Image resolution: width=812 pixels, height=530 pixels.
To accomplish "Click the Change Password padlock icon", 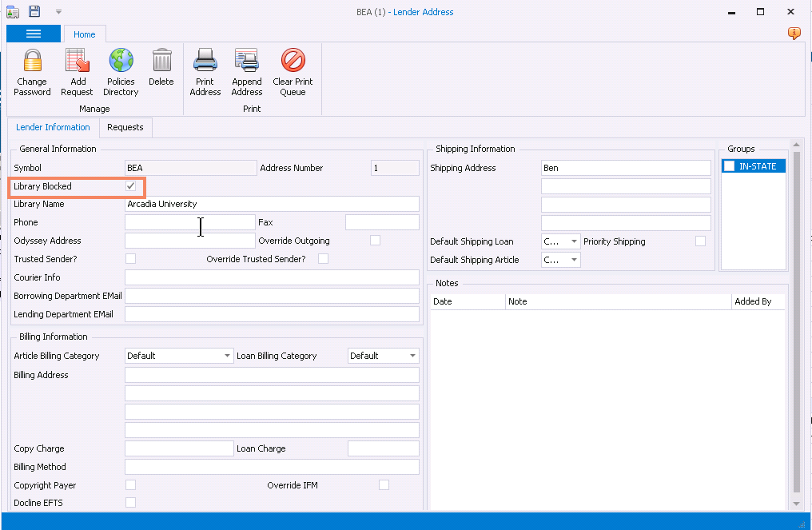I will click(x=32, y=62).
